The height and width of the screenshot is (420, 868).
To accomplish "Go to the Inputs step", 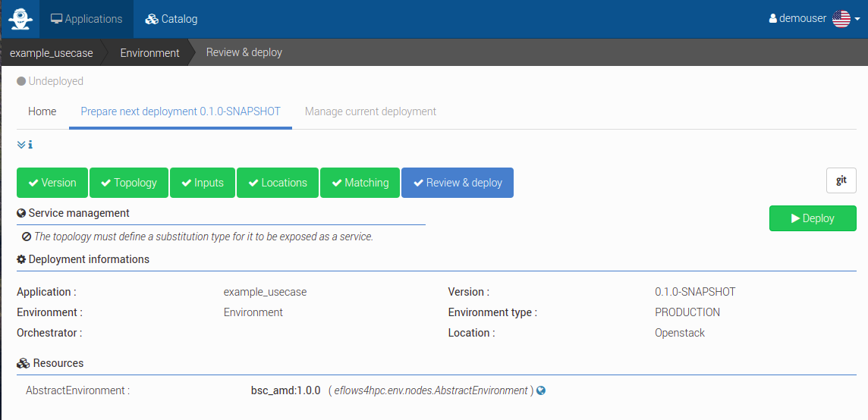I will (203, 183).
